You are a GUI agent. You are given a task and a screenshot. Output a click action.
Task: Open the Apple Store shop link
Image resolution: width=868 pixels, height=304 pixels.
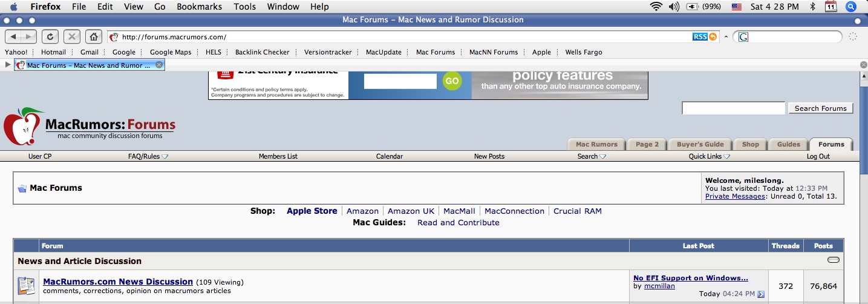point(312,211)
